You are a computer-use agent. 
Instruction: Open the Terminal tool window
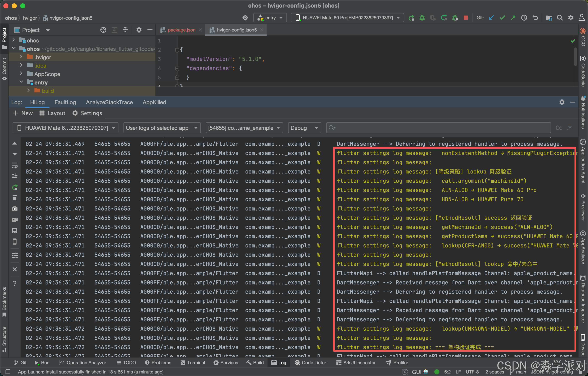193,363
